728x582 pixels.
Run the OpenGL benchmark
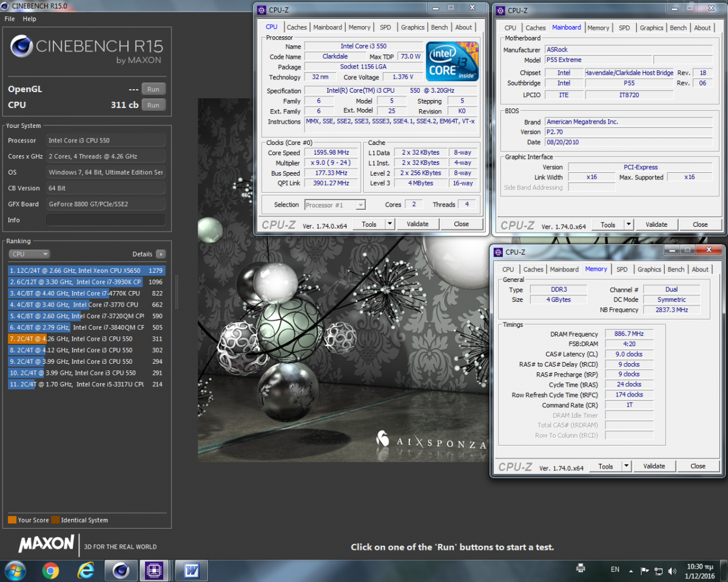(x=153, y=89)
